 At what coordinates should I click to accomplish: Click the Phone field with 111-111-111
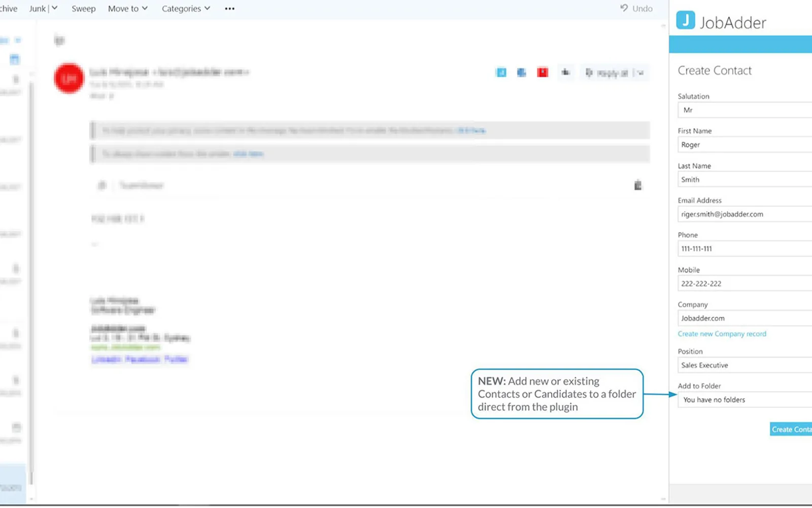point(745,249)
